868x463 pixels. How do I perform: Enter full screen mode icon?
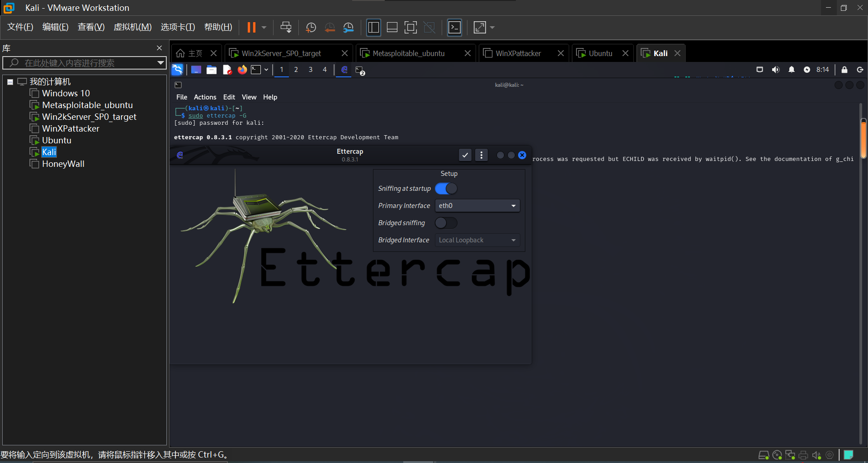[x=410, y=28]
